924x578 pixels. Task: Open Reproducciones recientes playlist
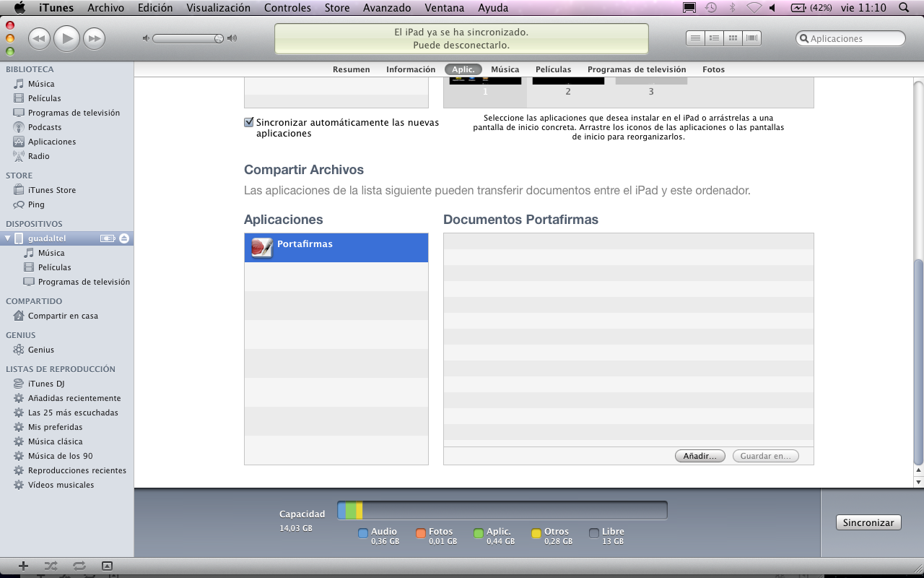coord(77,470)
